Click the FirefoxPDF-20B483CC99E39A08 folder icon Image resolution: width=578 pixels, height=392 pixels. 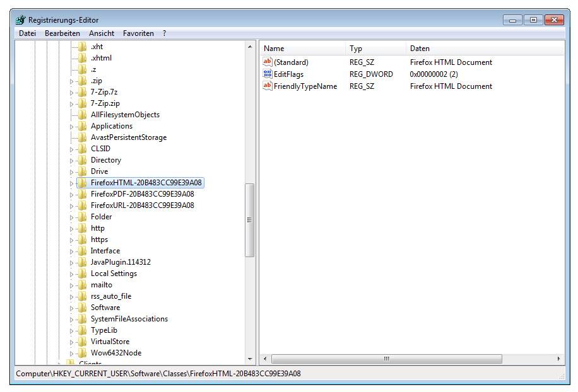[x=82, y=194]
